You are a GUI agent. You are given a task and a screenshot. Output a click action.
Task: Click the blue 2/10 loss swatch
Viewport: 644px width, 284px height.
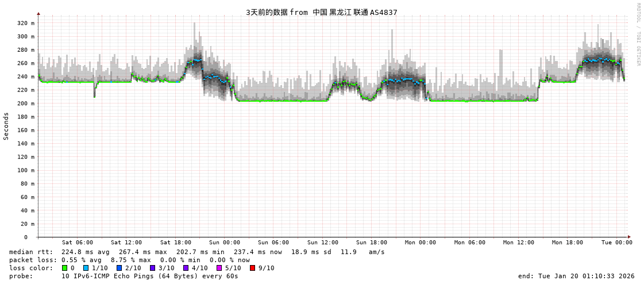coord(119,268)
